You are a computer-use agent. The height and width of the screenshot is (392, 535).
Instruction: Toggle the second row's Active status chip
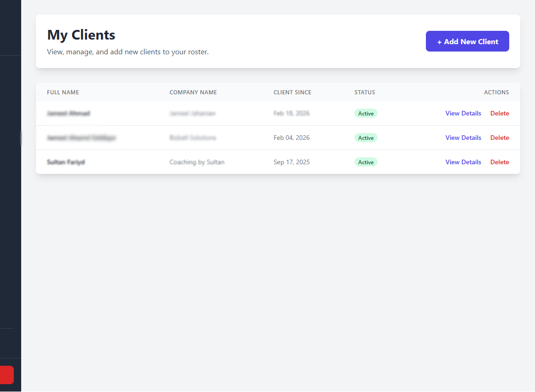pos(366,138)
